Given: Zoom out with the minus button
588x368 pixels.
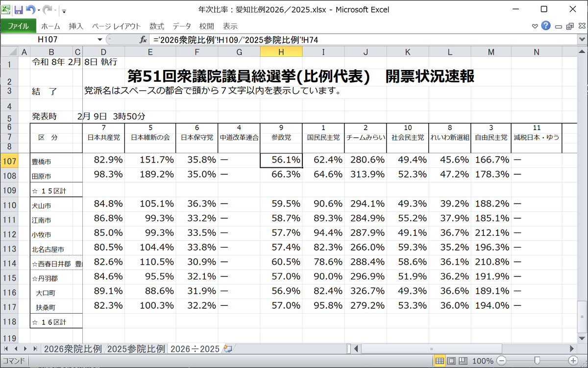Looking at the screenshot, I should (x=501, y=361).
